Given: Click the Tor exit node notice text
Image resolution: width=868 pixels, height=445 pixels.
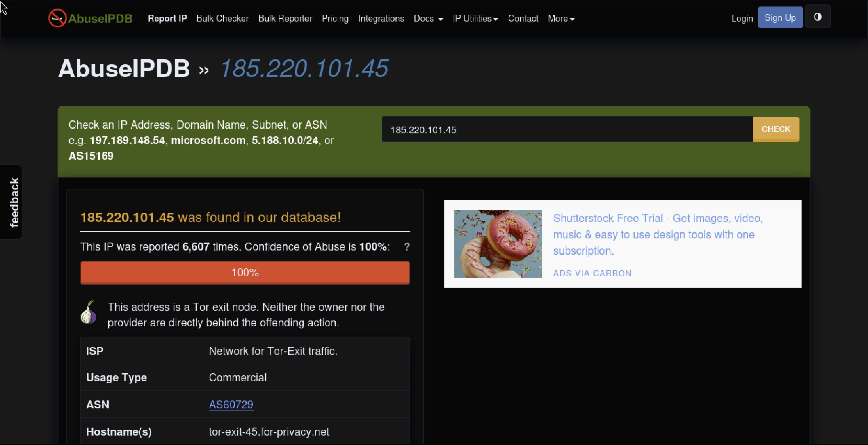Looking at the screenshot, I should coord(246,315).
